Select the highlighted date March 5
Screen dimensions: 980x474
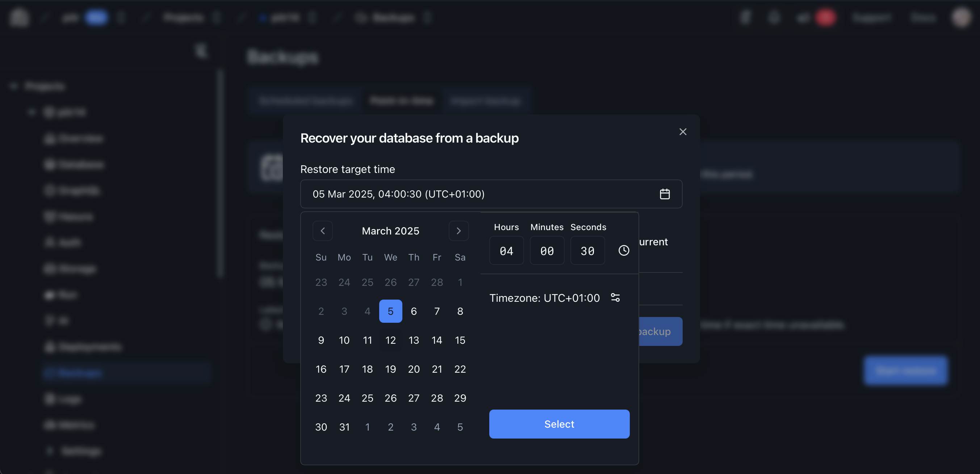pyautogui.click(x=390, y=311)
